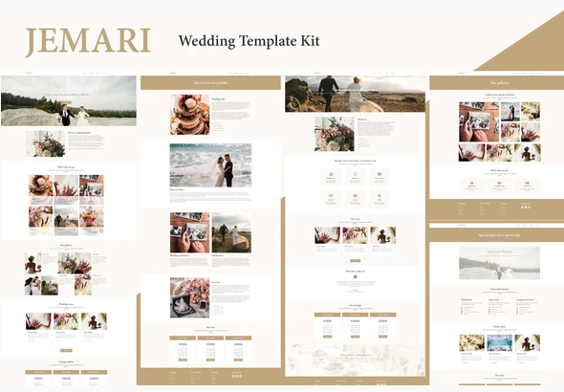Select the bride and groom by the sea photo

click(210, 165)
